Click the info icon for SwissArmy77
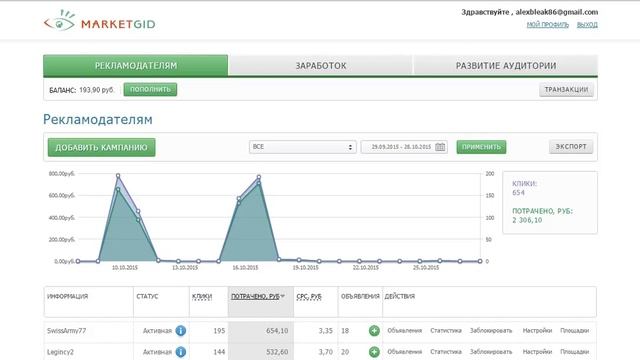The width and height of the screenshot is (640, 360). 180,331
